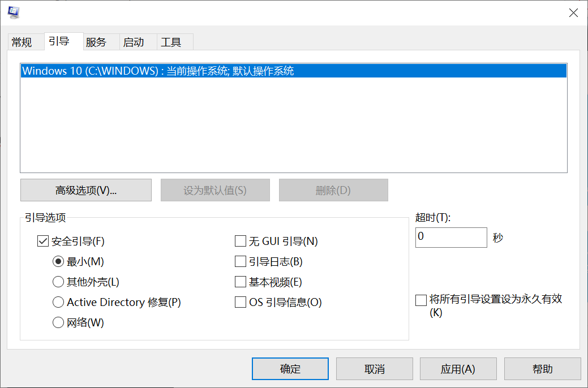Click the 设为默认值(S) button
This screenshot has width=588, height=388.
215,190
